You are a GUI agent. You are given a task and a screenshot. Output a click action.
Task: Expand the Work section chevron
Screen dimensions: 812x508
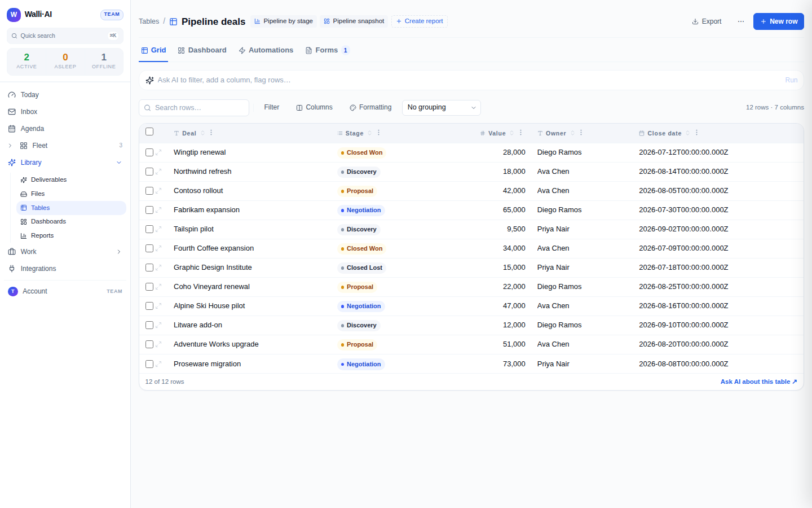click(119, 252)
